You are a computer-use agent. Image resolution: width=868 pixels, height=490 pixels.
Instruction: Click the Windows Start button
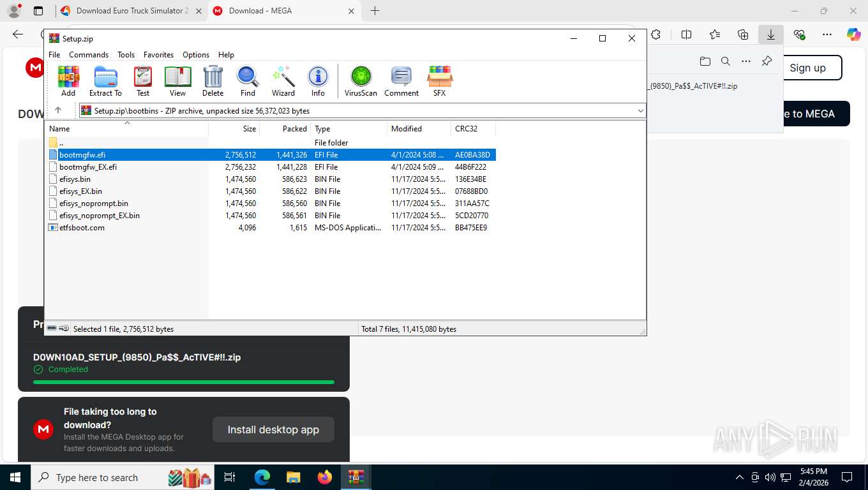coord(15,477)
